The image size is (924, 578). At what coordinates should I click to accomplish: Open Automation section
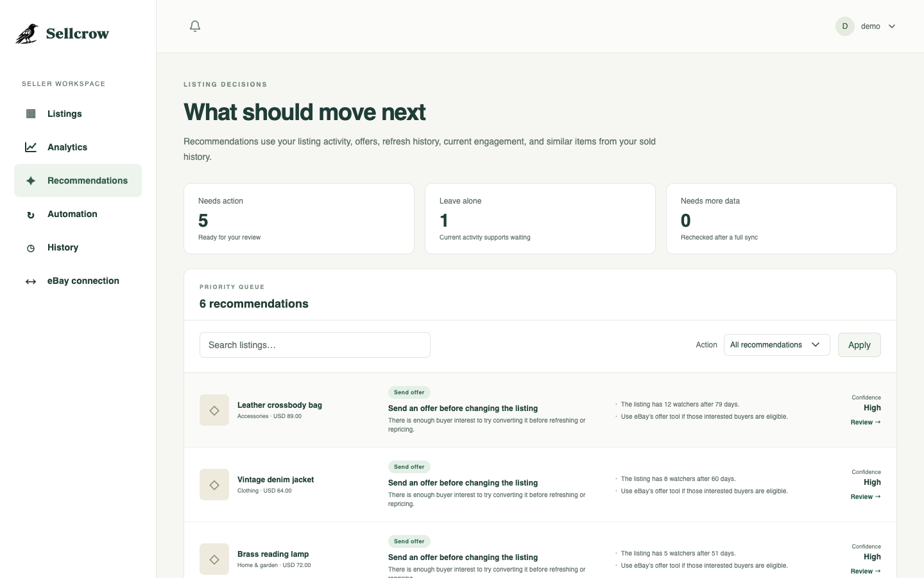click(78, 214)
